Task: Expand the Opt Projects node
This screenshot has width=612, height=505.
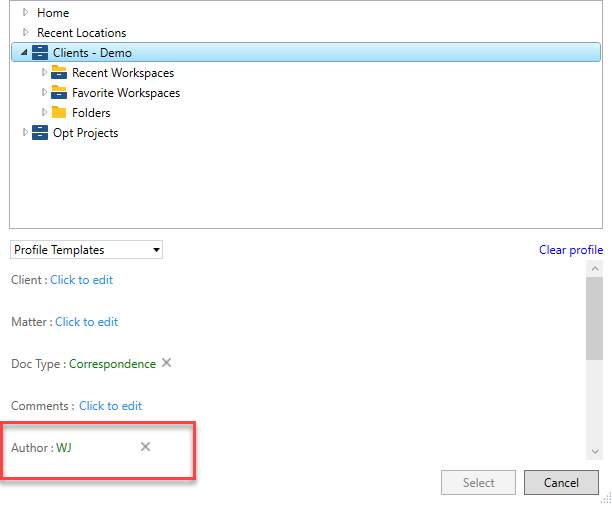Action: pos(25,132)
